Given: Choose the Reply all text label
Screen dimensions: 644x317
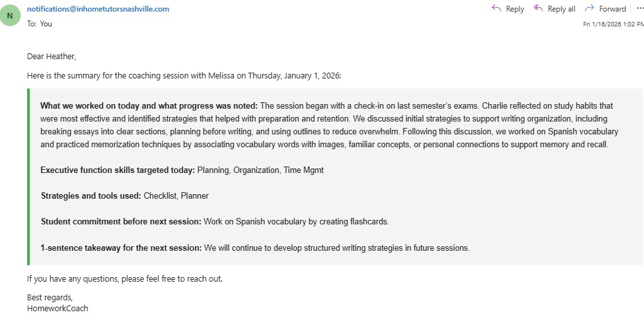Looking at the screenshot, I should [561, 9].
